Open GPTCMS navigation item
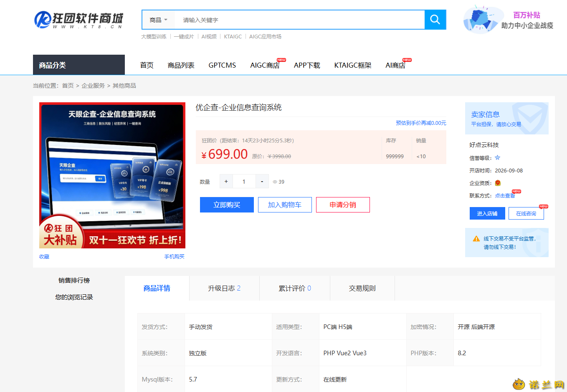This screenshot has height=392, width=567. pos(222,65)
